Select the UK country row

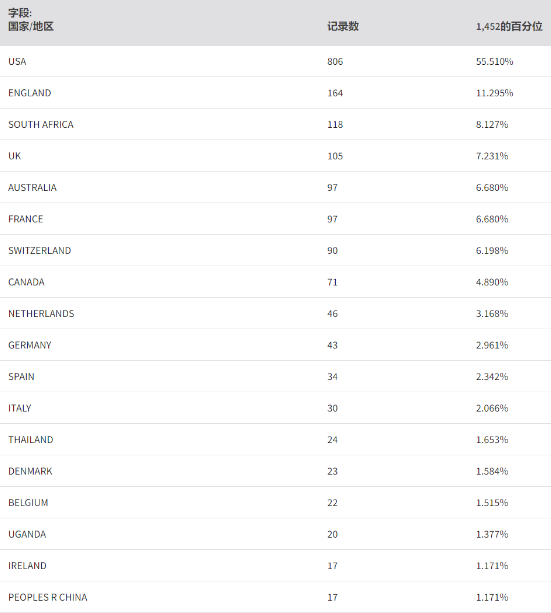point(275,156)
